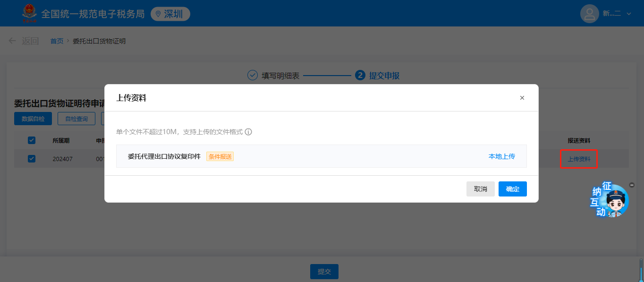Toggle the 202407 row checkbox
Screen dimensions: 644x282
pos(32,159)
